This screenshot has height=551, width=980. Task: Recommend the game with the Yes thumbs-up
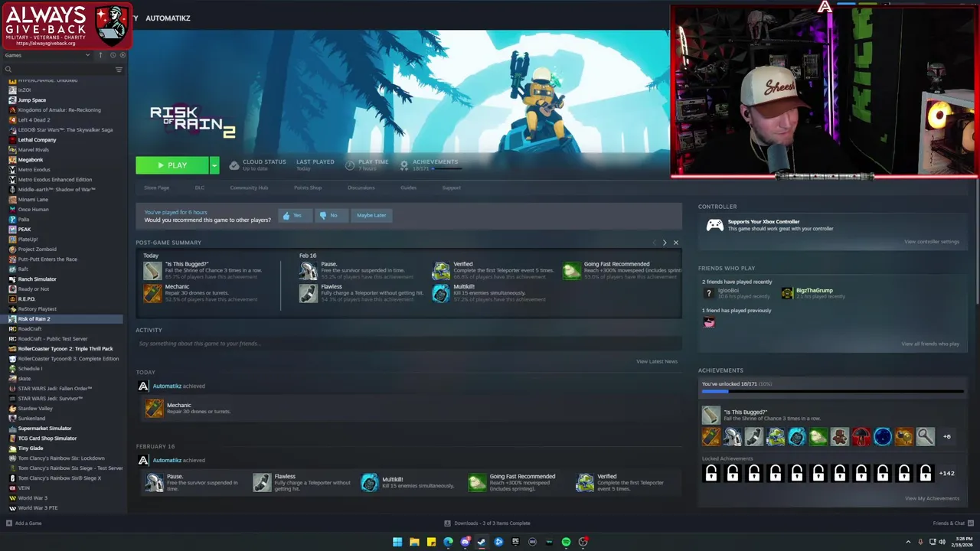coord(295,215)
